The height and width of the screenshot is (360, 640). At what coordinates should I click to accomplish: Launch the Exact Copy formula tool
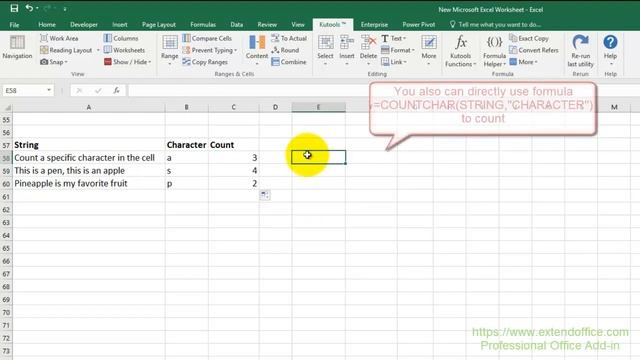[529, 38]
